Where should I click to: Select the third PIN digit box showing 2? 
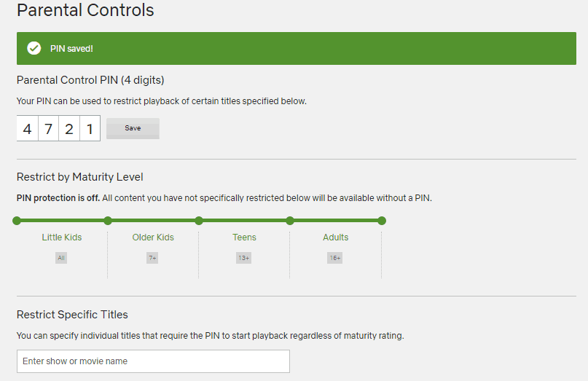pyautogui.click(x=69, y=129)
